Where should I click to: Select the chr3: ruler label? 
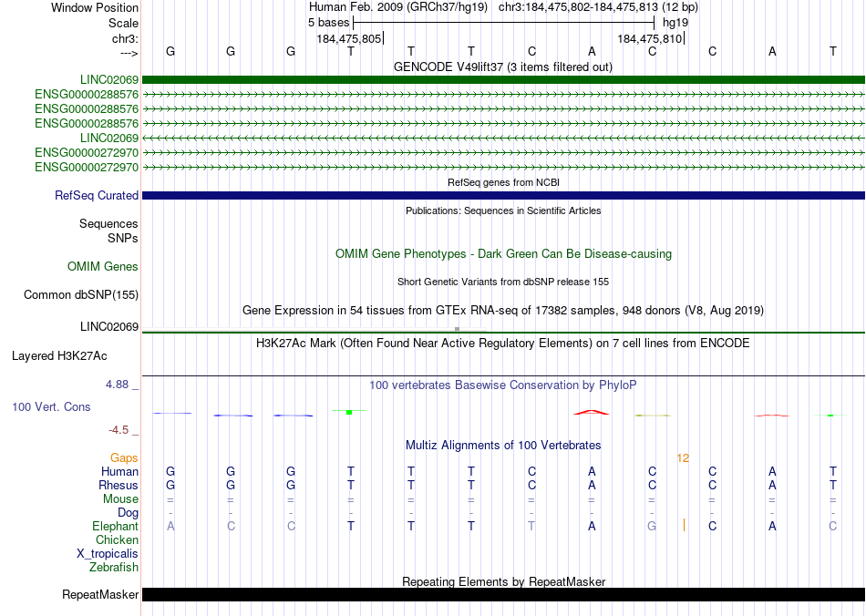click(x=125, y=38)
